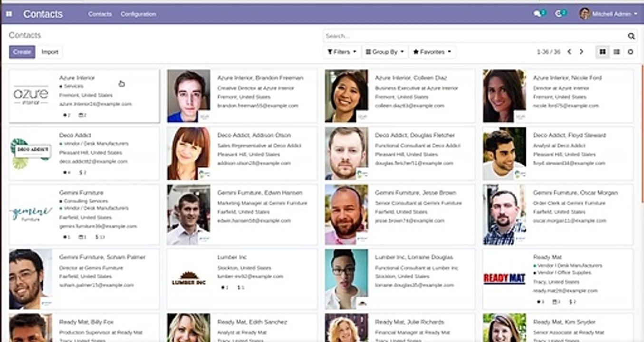The height and width of the screenshot is (342, 644).
Task: Expand the Mitchell Admin user menu
Action: pyautogui.click(x=608, y=14)
